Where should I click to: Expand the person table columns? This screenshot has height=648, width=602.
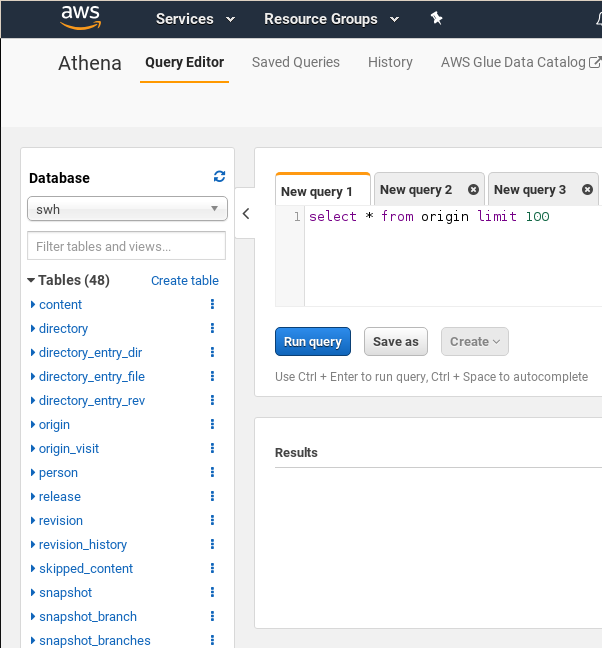[33, 472]
